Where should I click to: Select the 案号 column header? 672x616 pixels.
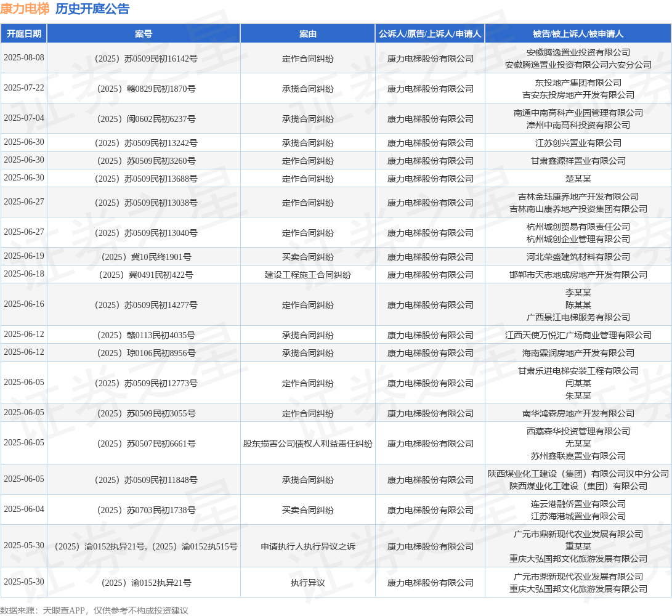tap(144, 34)
